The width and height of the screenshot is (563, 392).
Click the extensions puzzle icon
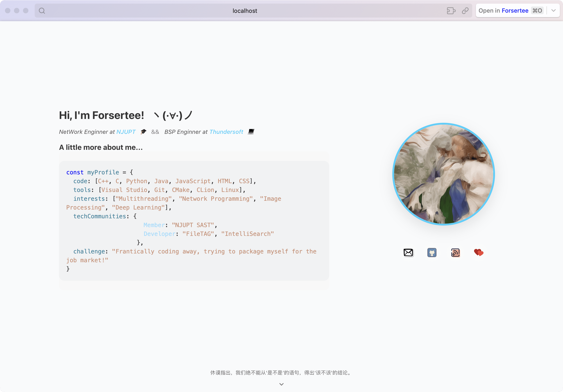(451, 11)
